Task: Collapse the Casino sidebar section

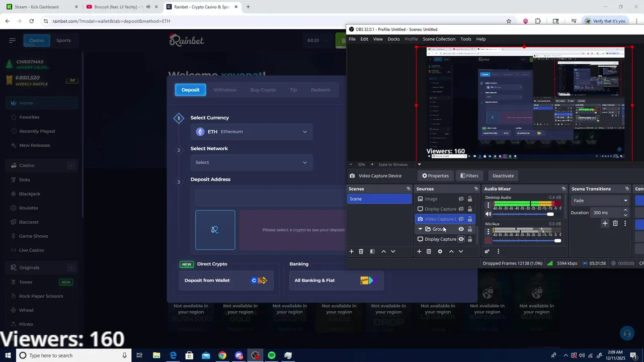Action: coord(71,165)
